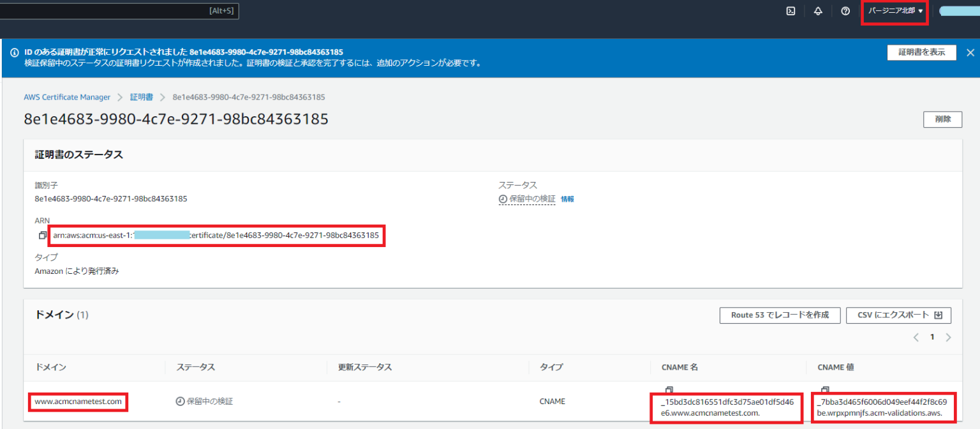
Task: Click the Route 53 でレコードを作成 button
Action: [780, 315]
